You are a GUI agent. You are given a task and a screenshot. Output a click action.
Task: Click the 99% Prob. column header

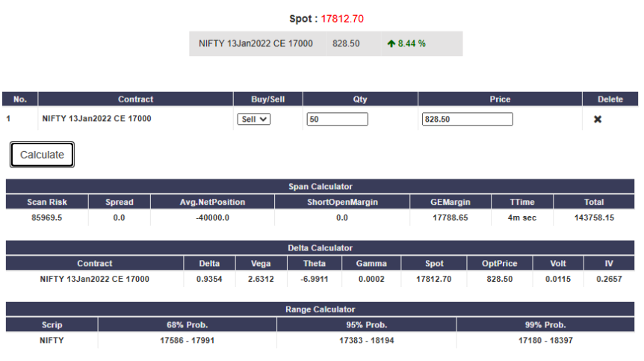click(x=545, y=325)
